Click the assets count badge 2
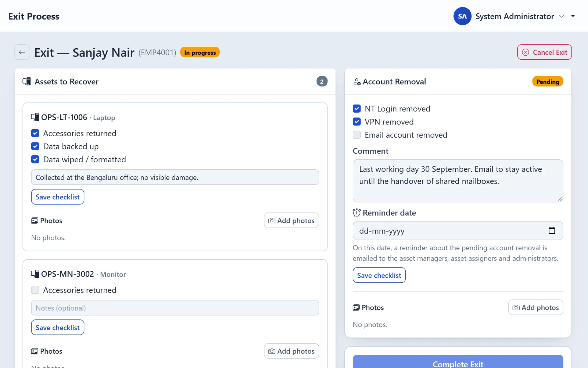The height and width of the screenshot is (368, 588). pos(322,81)
